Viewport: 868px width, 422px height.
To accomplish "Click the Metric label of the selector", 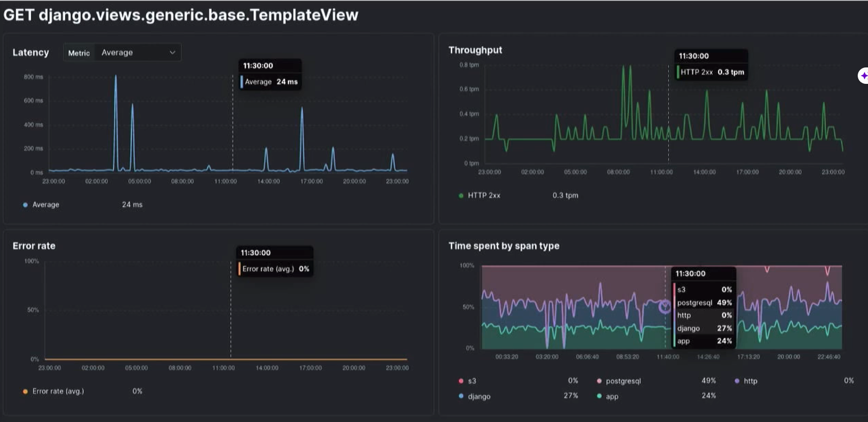I will (x=79, y=53).
